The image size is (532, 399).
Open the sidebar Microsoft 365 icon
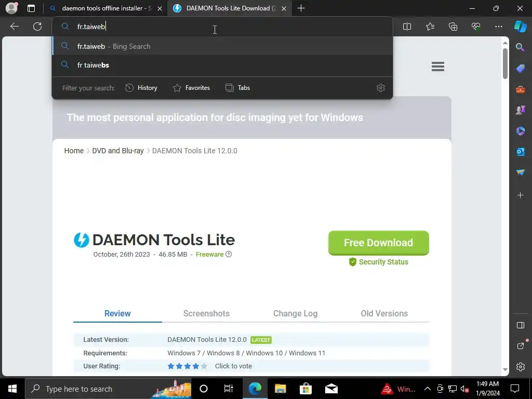520,131
